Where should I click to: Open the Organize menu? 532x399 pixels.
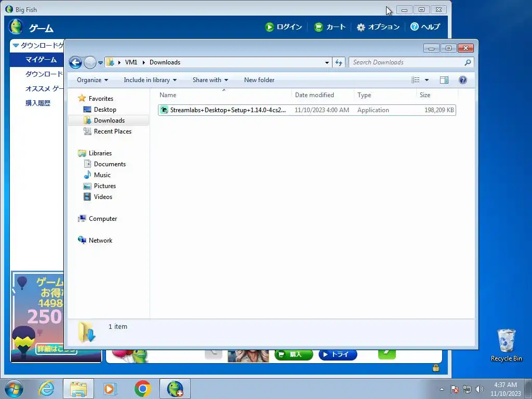(92, 80)
